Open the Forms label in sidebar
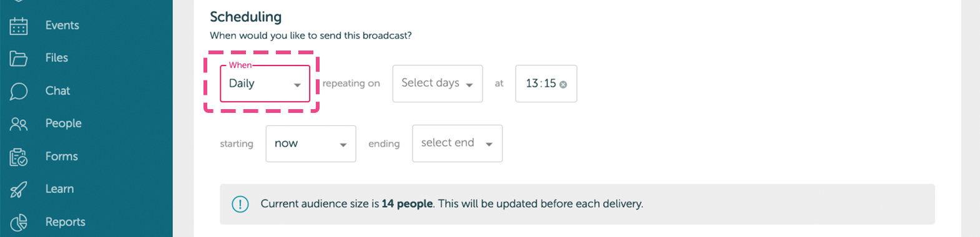This screenshot has height=237, width=980. point(62,157)
